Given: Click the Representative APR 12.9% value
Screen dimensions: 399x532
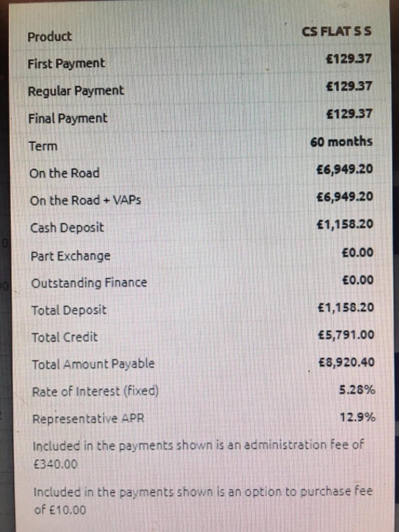Looking at the screenshot, I should (358, 417).
